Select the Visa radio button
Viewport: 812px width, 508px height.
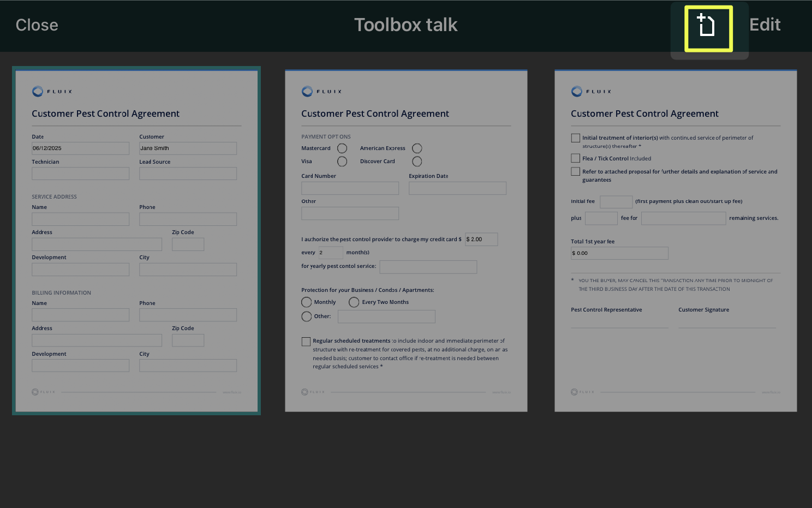342,162
